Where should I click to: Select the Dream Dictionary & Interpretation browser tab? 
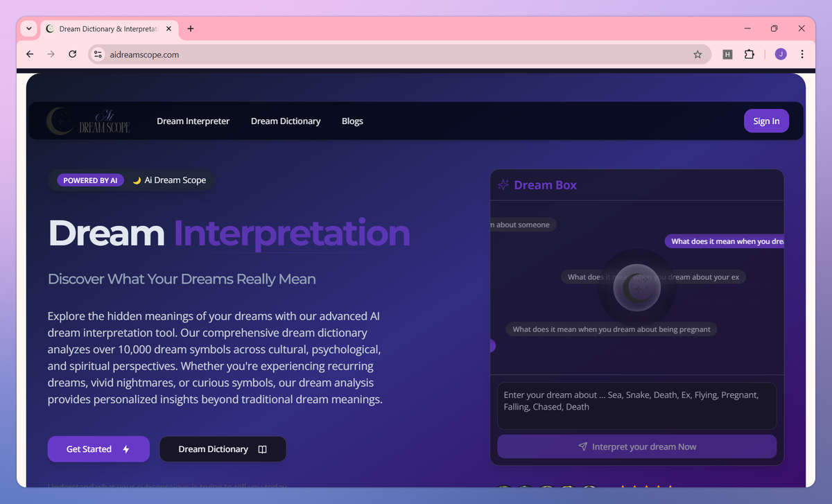[x=108, y=29]
